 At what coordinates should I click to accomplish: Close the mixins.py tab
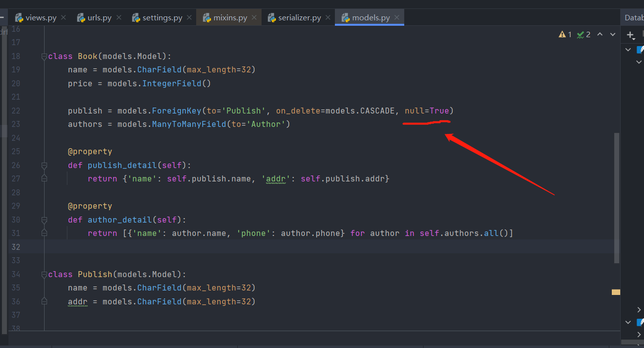(254, 17)
